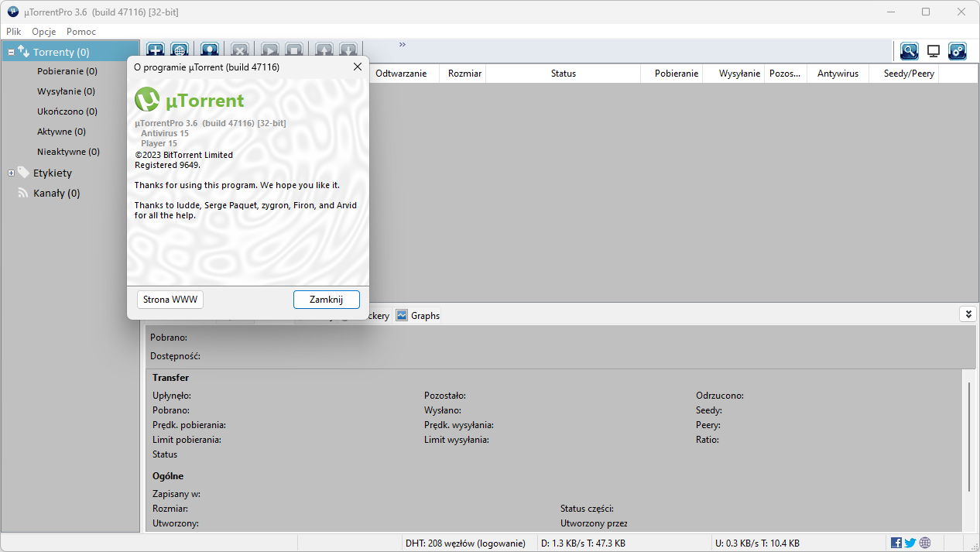Click the Twitter icon in status bar
The image size is (980, 552).
point(910,543)
